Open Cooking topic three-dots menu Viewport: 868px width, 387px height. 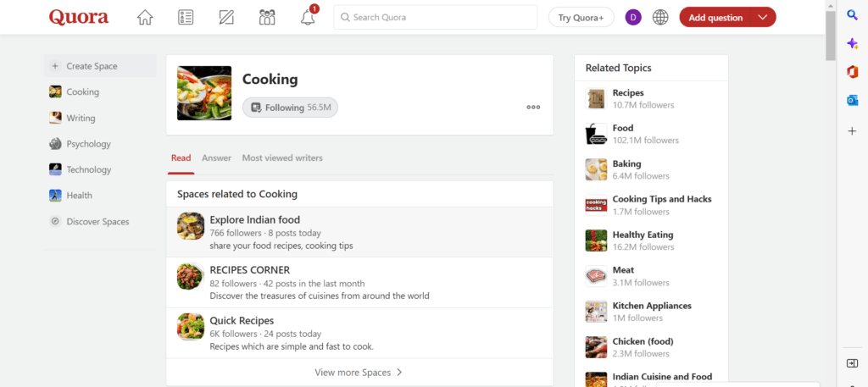533,108
